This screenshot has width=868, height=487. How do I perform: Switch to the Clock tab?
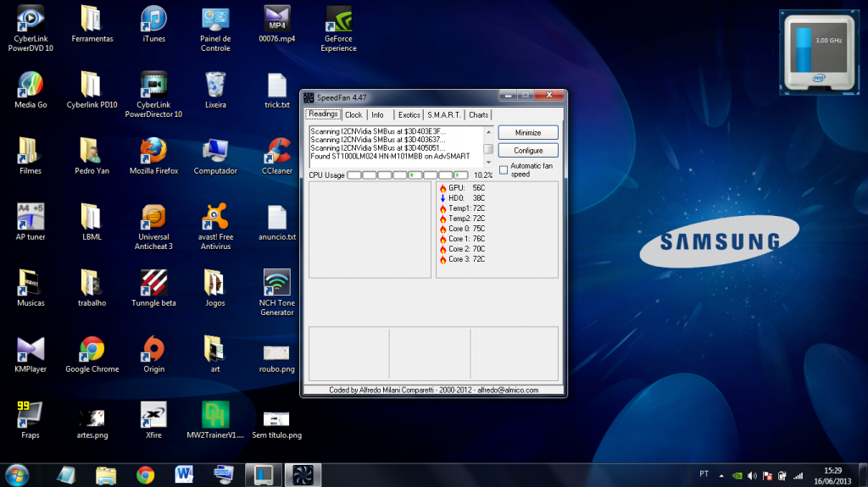point(353,114)
